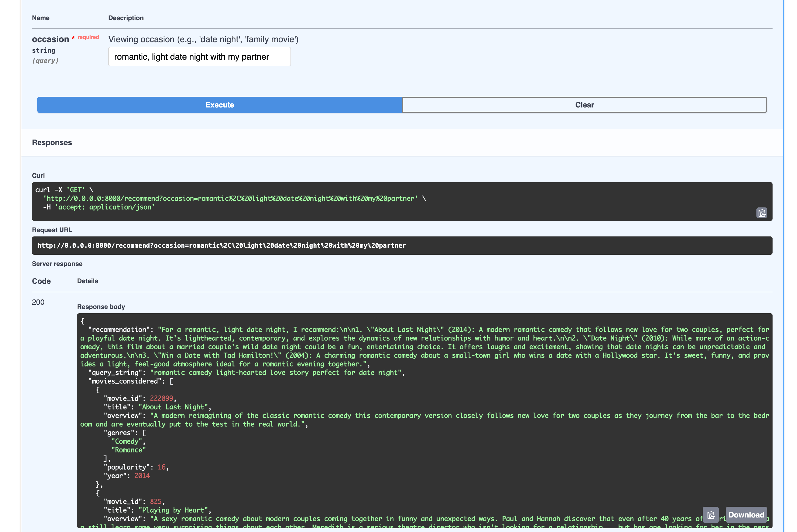Copy the curl command using the clipboard icon
This screenshot has width=797, height=532.
click(762, 213)
